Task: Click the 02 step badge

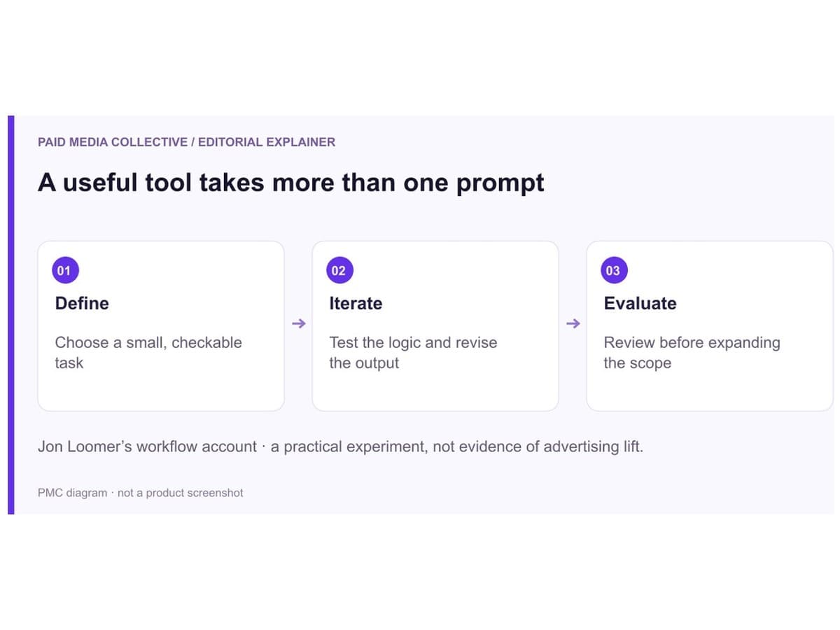Action: point(339,271)
